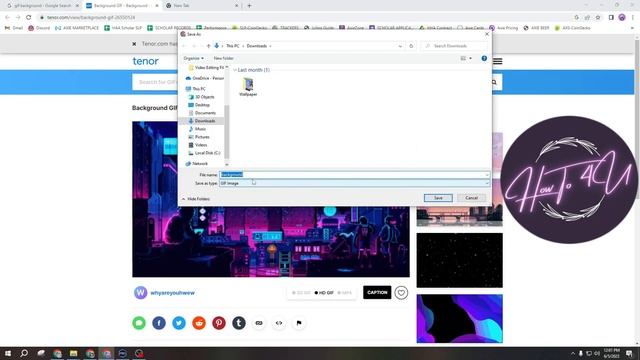Open Windows taskbar search
The width and height of the screenshot is (640, 360).
[x=24, y=353]
